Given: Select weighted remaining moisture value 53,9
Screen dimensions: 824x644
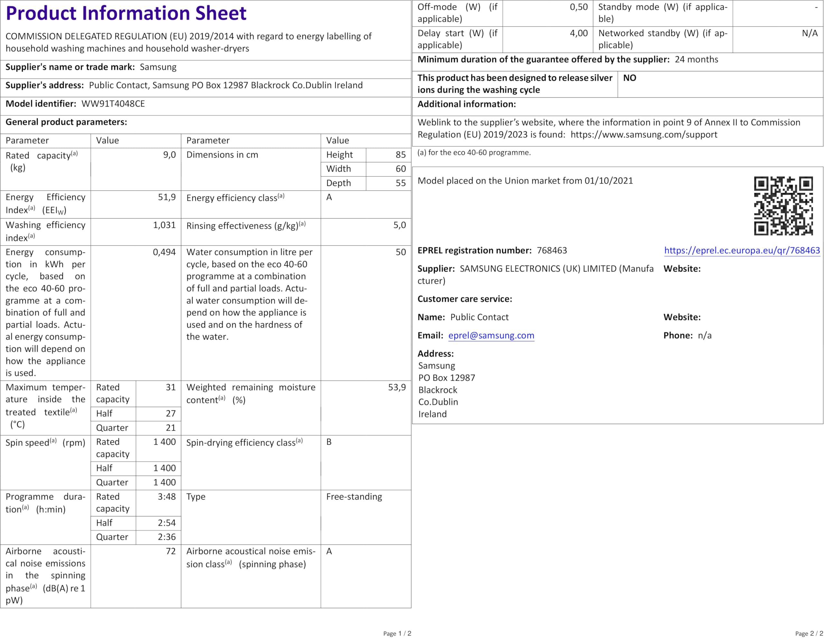Looking at the screenshot, I should tap(397, 387).
